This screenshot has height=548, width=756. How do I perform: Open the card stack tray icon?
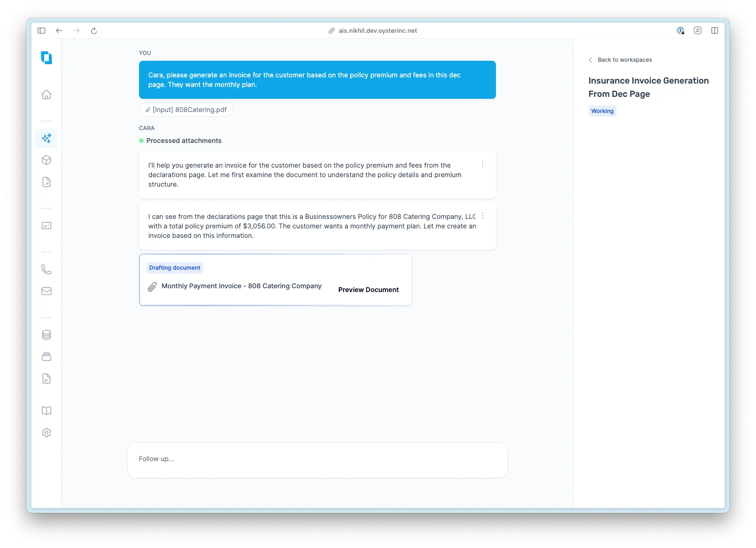pyautogui.click(x=47, y=357)
